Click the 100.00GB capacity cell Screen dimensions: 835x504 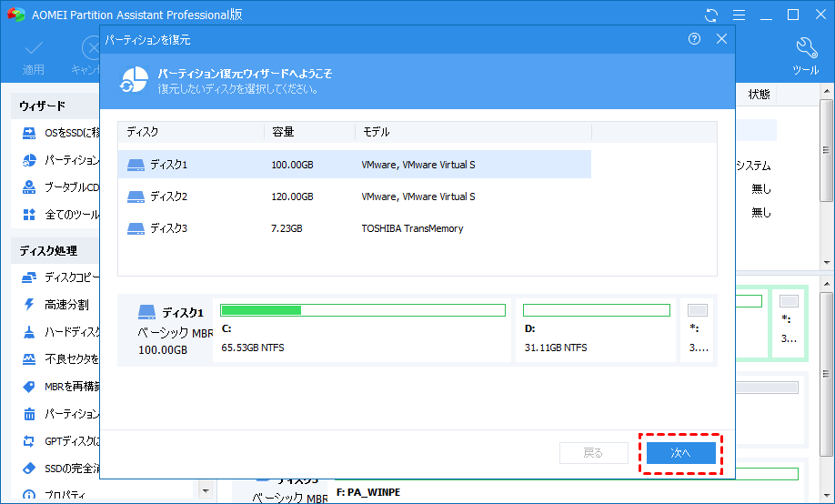[x=292, y=165]
